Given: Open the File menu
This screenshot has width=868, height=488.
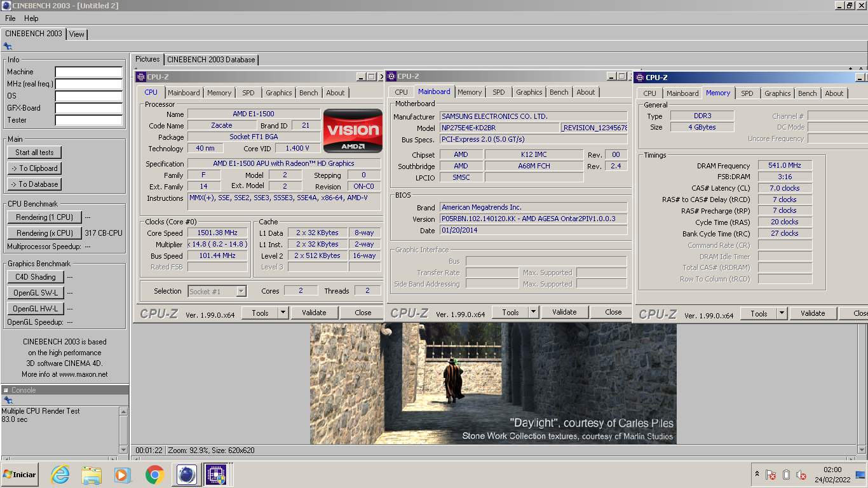Looking at the screenshot, I should [x=10, y=18].
